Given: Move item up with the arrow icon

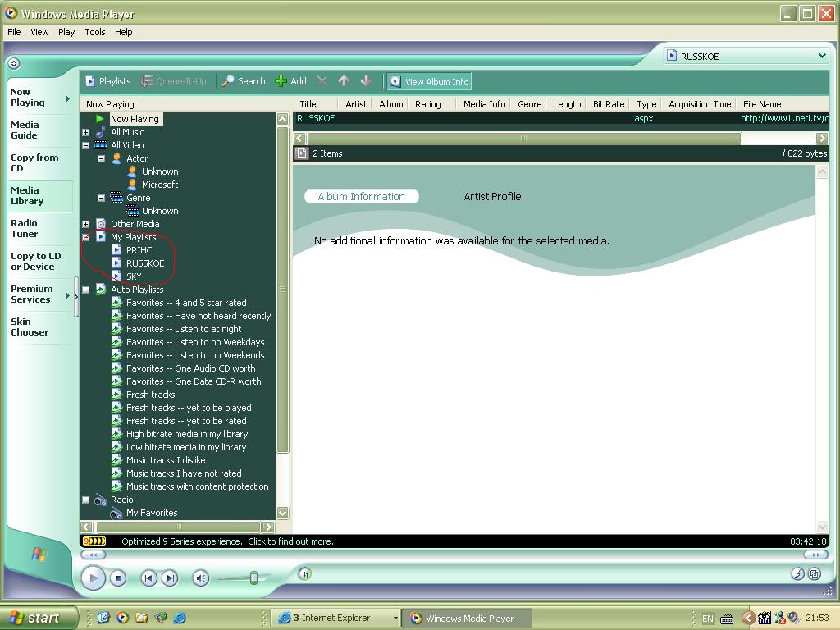Looking at the screenshot, I should click(x=344, y=81).
